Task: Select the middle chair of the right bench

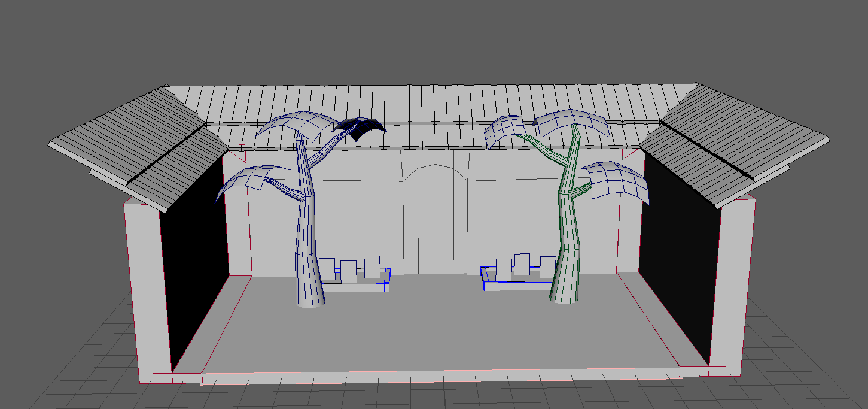Action: [522, 265]
